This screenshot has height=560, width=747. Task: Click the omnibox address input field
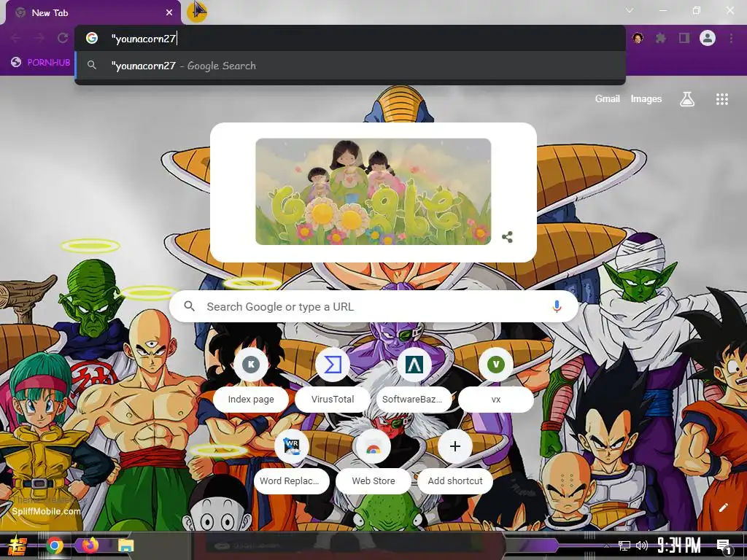tap(350, 39)
